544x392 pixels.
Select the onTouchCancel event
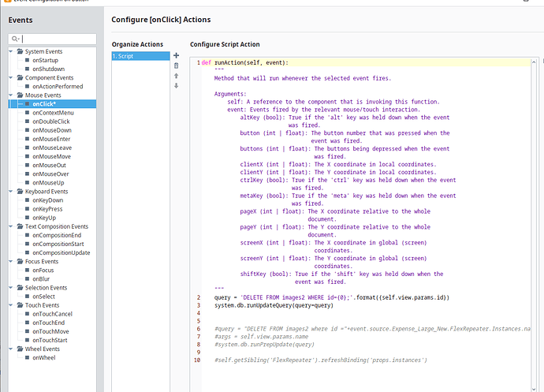point(52,314)
